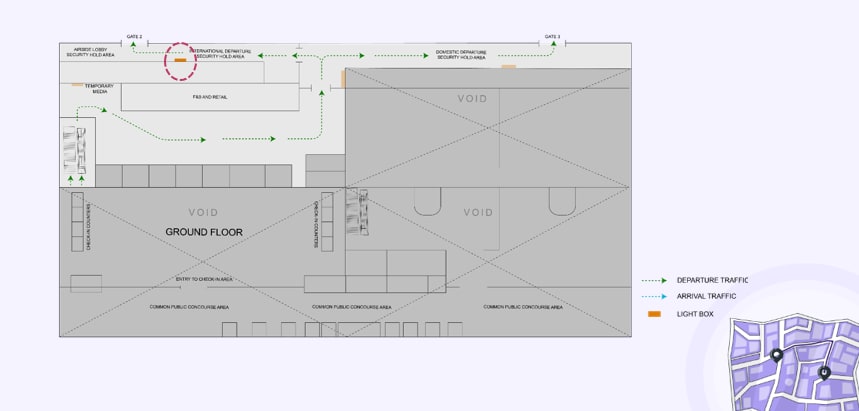The height and width of the screenshot is (411, 859).
Task: Click the orange Light Box legend swatch
Action: click(x=654, y=314)
